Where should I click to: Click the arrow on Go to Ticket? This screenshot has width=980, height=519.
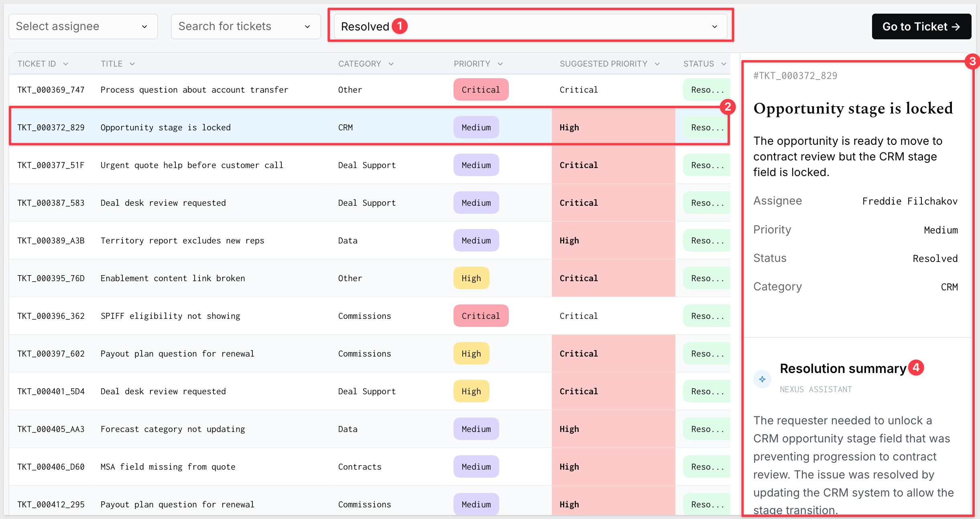pos(956,26)
